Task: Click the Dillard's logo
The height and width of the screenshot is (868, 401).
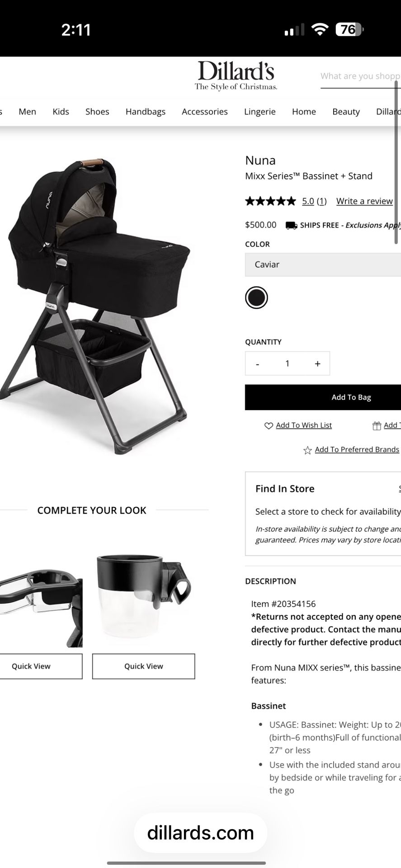Action: 236,75
